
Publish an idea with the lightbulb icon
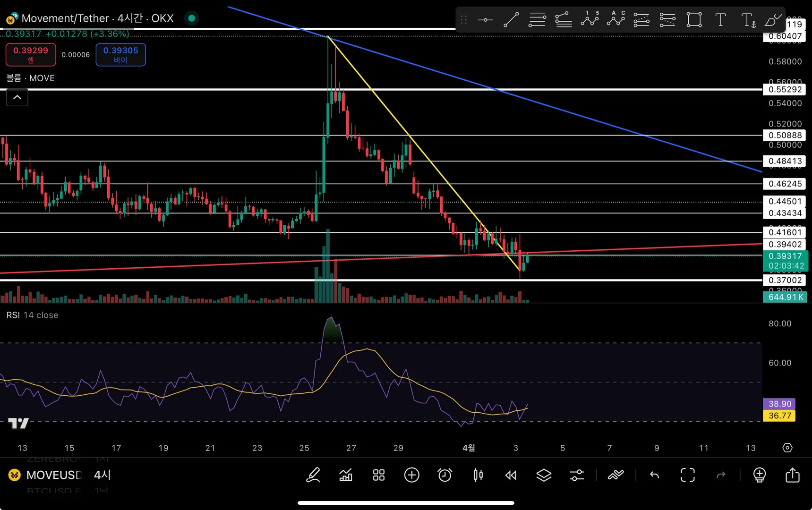[759, 475]
